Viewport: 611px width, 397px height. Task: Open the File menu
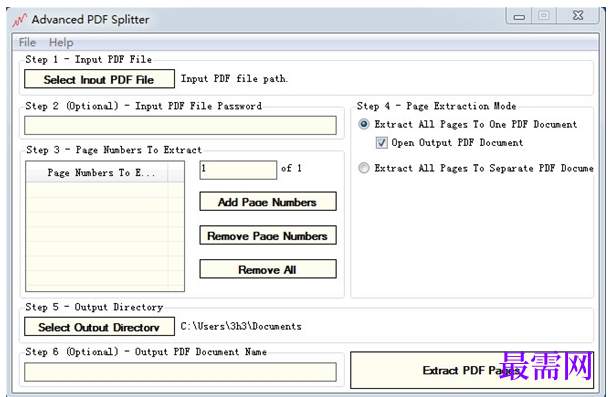coord(27,42)
